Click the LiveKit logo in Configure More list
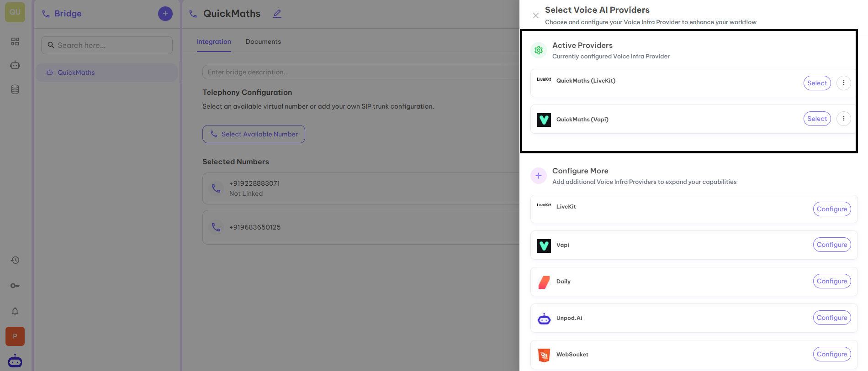Image resolution: width=868 pixels, height=371 pixels. point(544,205)
